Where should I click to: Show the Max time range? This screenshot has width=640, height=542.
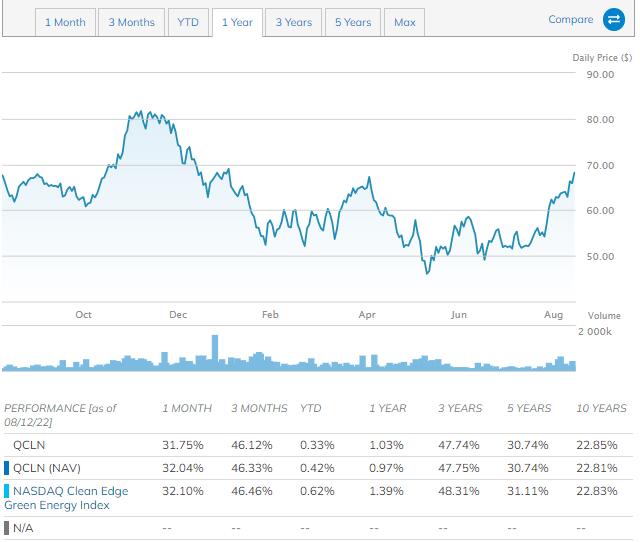[404, 22]
